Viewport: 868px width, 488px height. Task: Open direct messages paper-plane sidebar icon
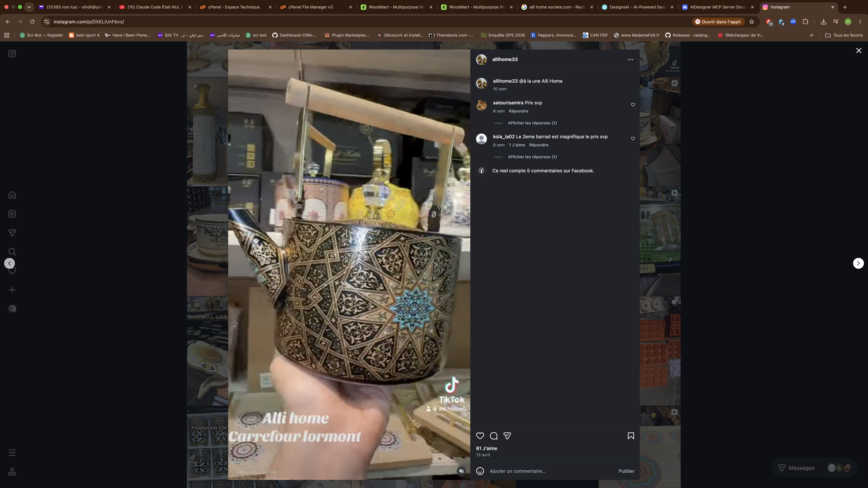click(x=12, y=233)
